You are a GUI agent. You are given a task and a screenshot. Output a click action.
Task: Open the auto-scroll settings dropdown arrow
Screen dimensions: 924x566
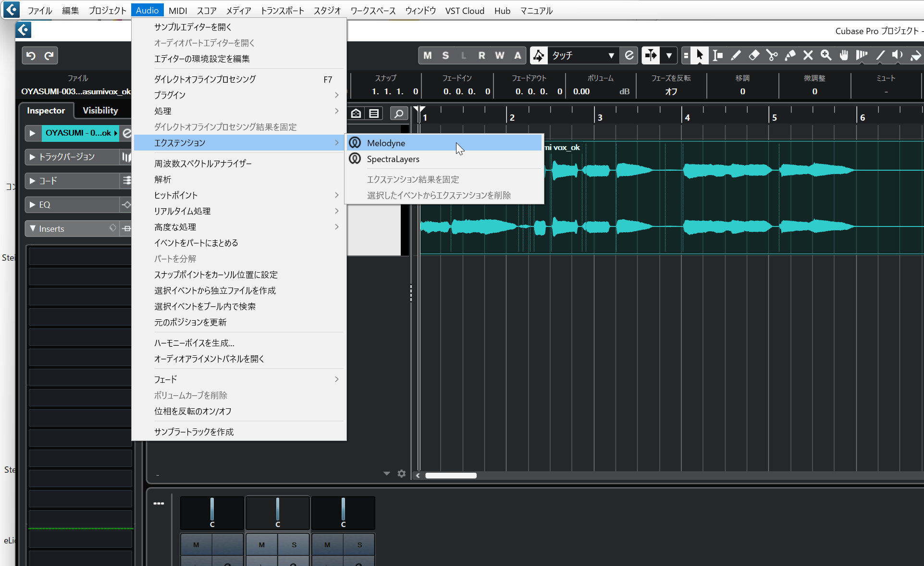coord(669,55)
